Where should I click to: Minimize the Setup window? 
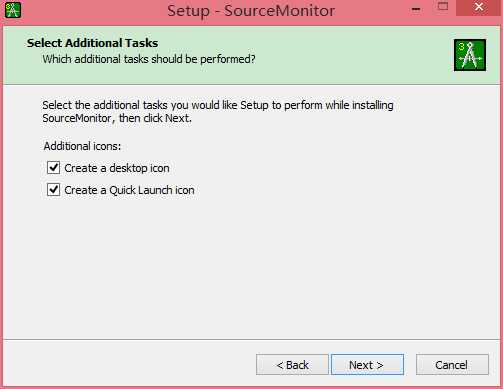(x=416, y=9)
